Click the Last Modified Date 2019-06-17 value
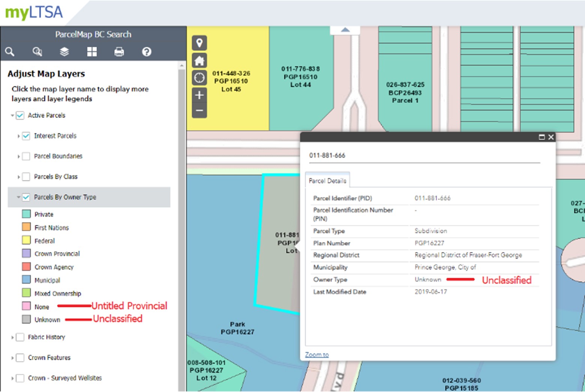585x392 pixels. [x=431, y=292]
